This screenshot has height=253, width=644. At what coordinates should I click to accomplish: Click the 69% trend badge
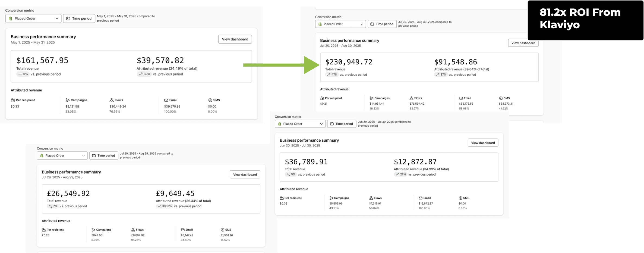144,74
